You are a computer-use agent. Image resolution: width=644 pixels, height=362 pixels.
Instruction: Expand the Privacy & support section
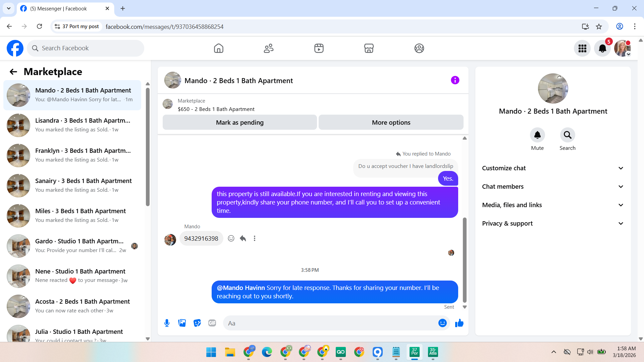[x=553, y=224]
